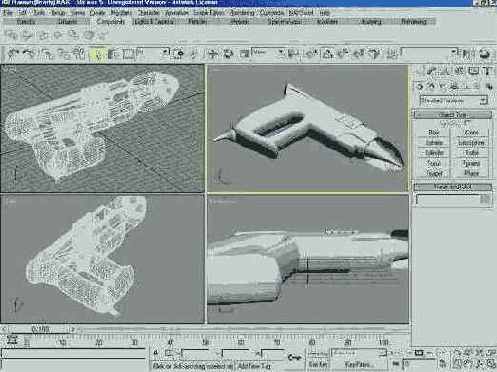This screenshot has height=372, width=497.
Task: Open the Named Selection Sets editor icon
Action: 392,53
